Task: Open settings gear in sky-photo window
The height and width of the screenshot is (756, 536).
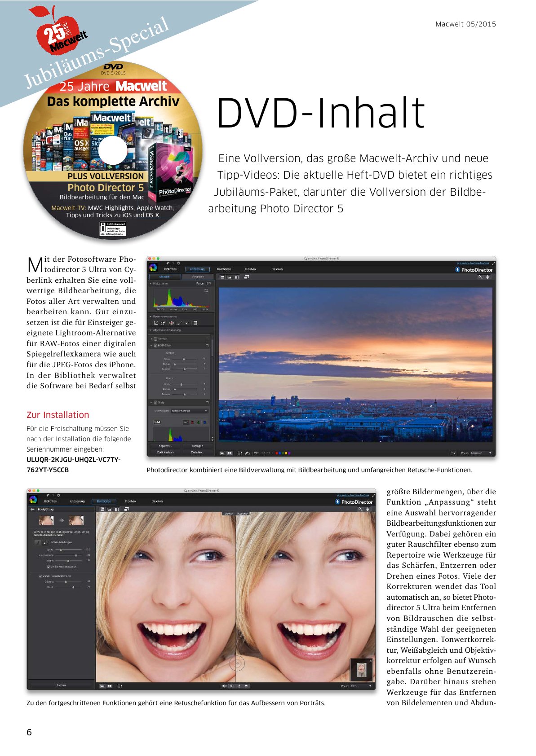Action: [x=178, y=263]
